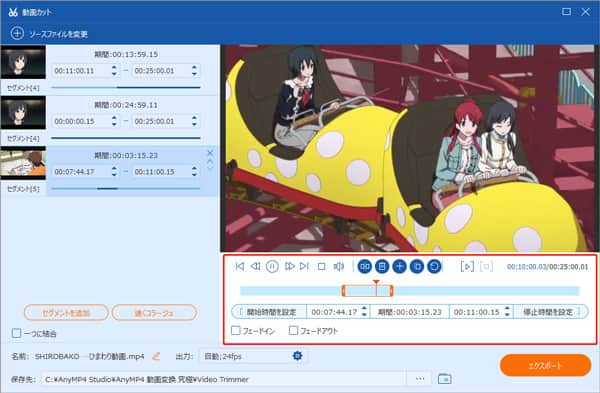Viewport: 600px width, 393px height.
Task: Open the 出力 format field
Action: (253, 356)
